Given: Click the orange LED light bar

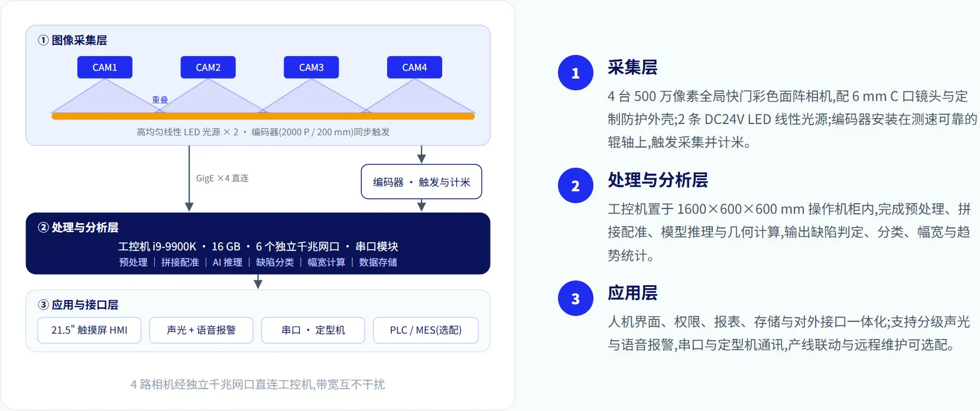Looking at the screenshot, I should (x=263, y=116).
